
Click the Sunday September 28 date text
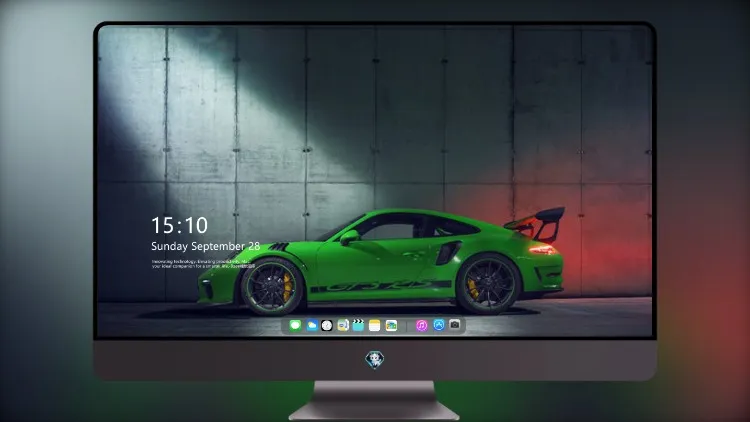[x=206, y=246]
